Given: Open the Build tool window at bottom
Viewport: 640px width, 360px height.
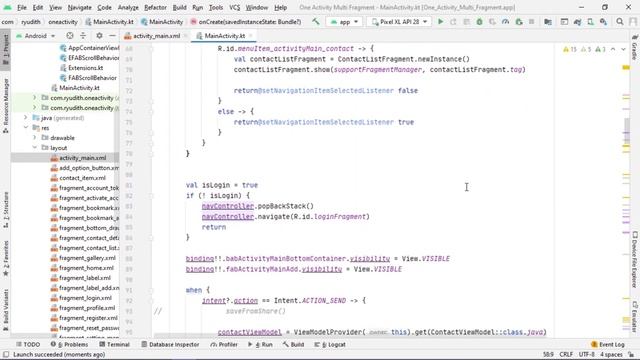Looking at the screenshot, I should pyautogui.click(x=293, y=344).
